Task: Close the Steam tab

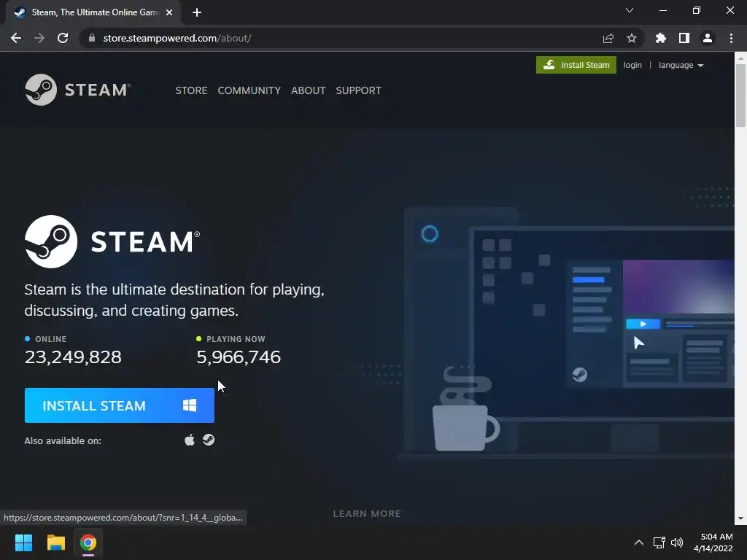Action: [x=169, y=12]
